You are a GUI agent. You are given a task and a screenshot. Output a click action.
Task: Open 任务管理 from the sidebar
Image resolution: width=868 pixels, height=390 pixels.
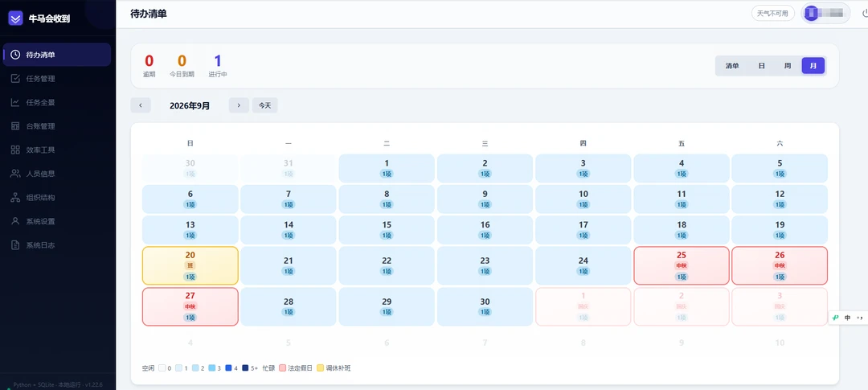[x=56, y=79]
